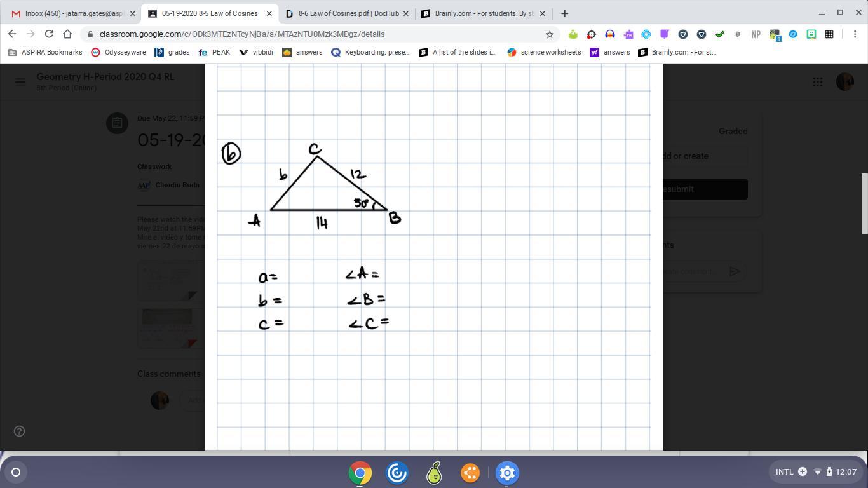868x488 pixels.
Task: Close the Brainly.com browser tab
Action: (543, 13)
